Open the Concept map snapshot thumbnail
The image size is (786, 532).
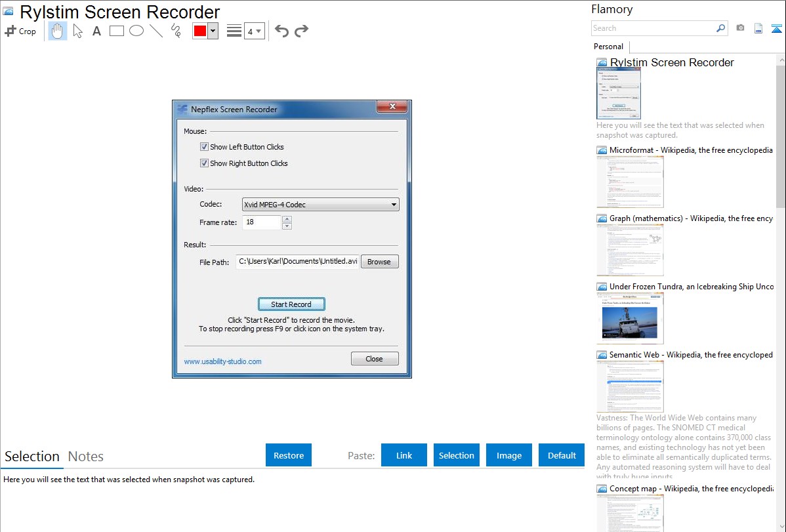(x=630, y=513)
